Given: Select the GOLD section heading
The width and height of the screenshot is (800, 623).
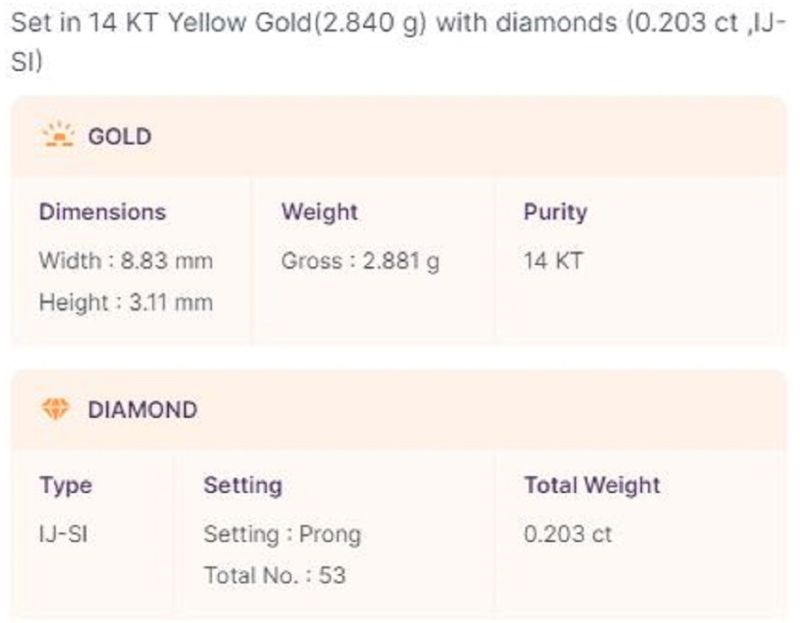Looking at the screenshot, I should point(119,137).
